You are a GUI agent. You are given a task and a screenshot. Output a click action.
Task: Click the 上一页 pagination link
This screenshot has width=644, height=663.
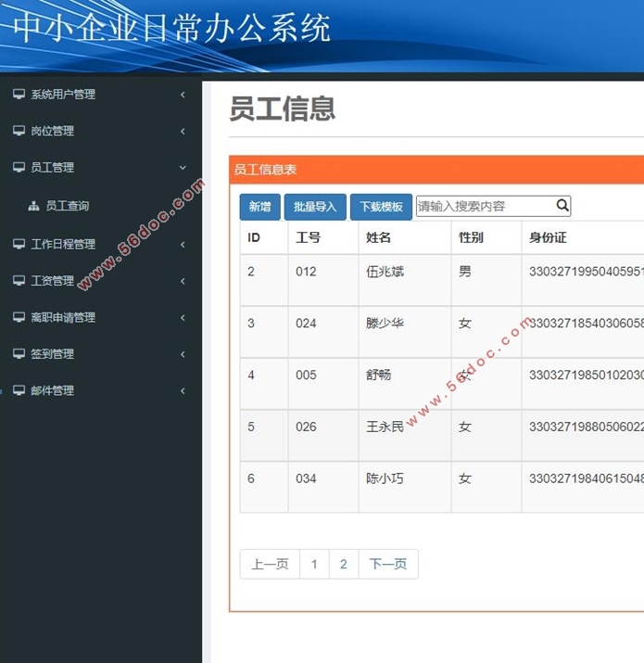pos(270,564)
